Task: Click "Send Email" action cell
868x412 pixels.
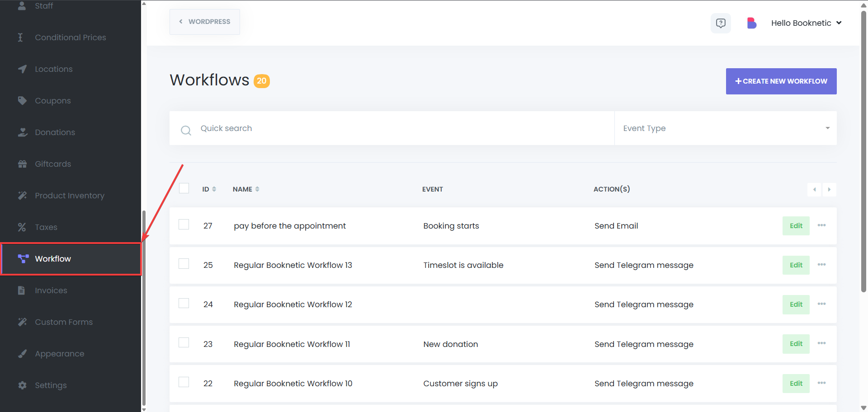Action: point(616,226)
